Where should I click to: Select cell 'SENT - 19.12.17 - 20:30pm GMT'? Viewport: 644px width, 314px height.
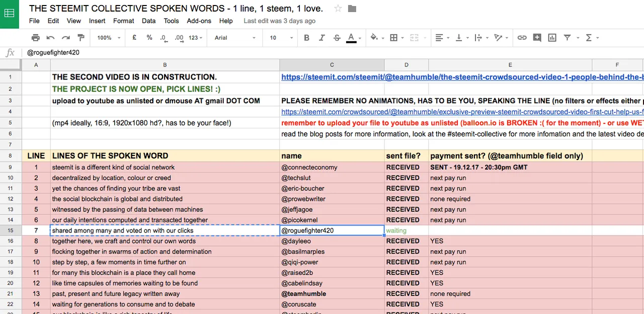510,167
